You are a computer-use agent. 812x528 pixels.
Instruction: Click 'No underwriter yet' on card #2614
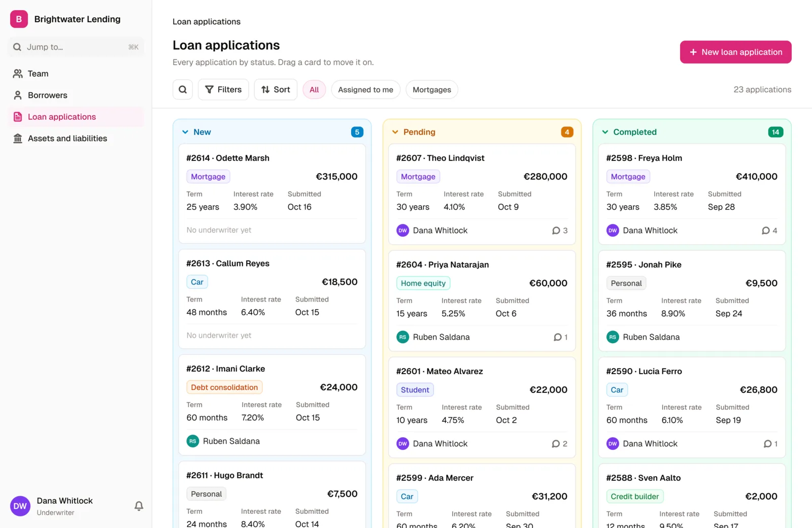(x=219, y=230)
